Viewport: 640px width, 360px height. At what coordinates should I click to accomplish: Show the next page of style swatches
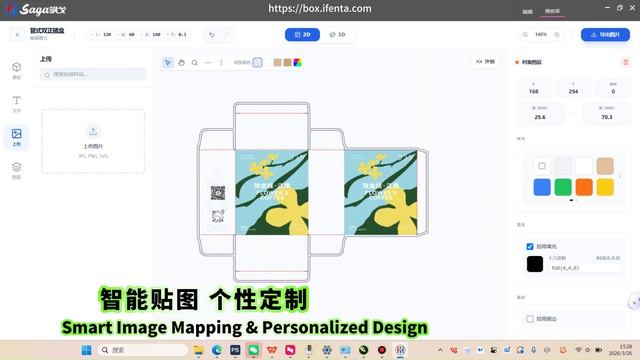[620, 176]
